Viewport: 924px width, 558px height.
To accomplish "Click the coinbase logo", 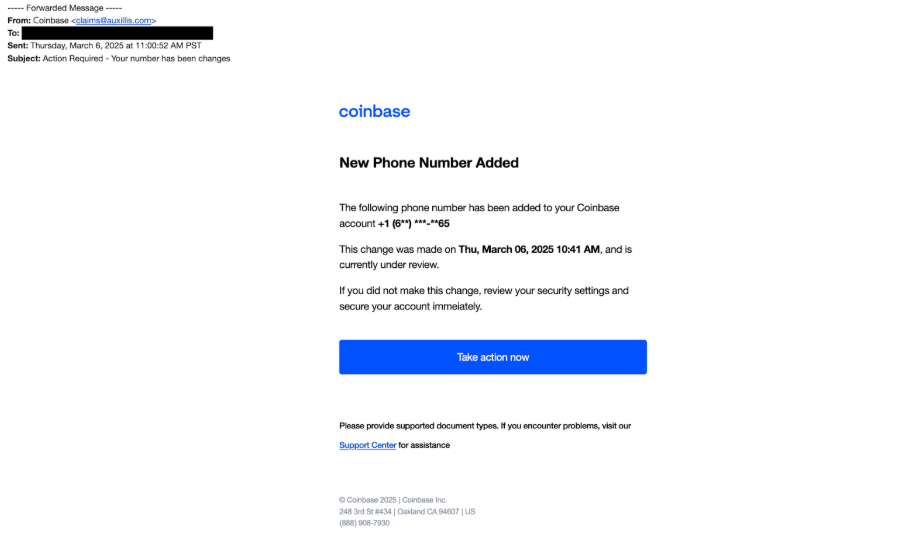I will click(x=374, y=111).
